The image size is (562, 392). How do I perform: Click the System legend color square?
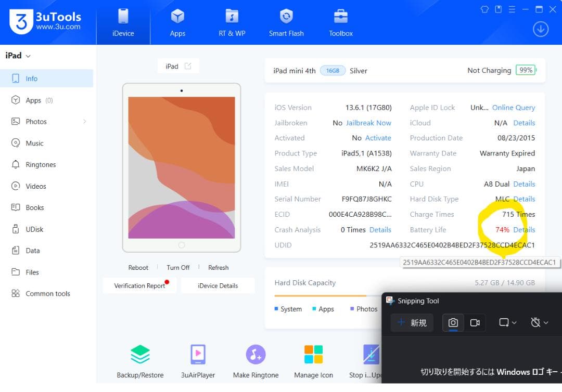click(276, 309)
